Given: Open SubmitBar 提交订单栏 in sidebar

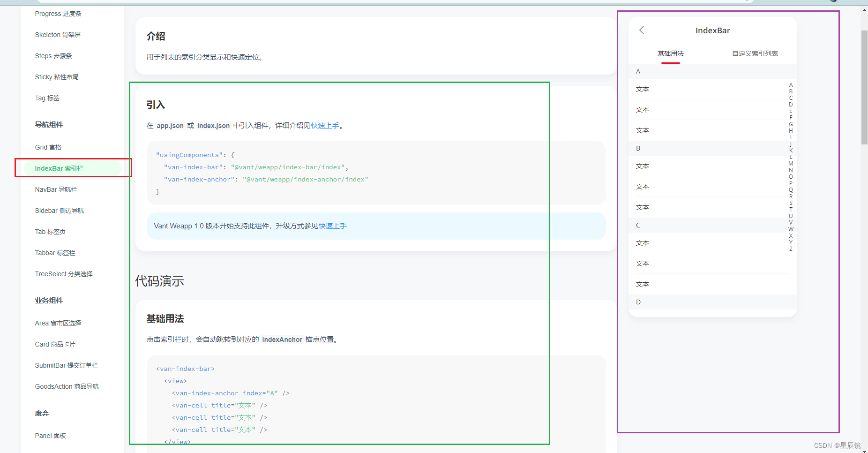Looking at the screenshot, I should tap(67, 365).
